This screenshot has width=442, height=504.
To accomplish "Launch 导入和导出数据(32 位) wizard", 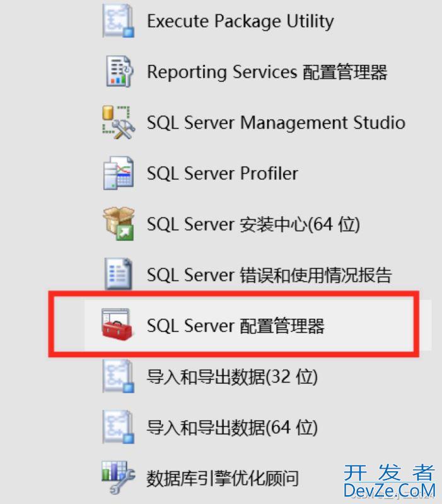I will pos(232,377).
